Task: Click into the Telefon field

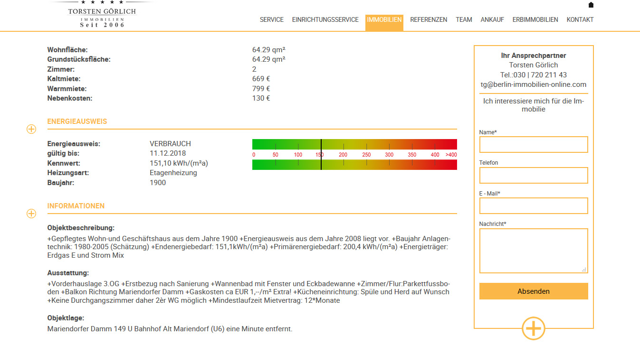Action: (533, 176)
